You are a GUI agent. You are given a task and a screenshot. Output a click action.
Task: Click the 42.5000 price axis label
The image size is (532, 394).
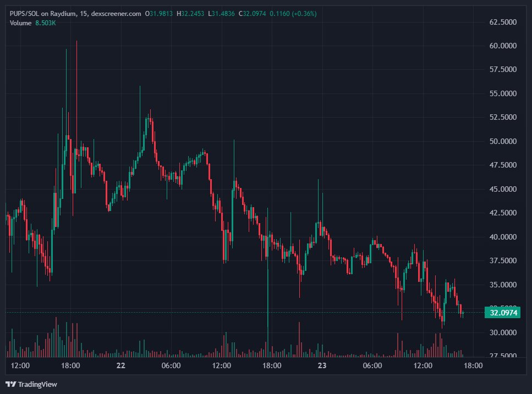[x=503, y=213]
